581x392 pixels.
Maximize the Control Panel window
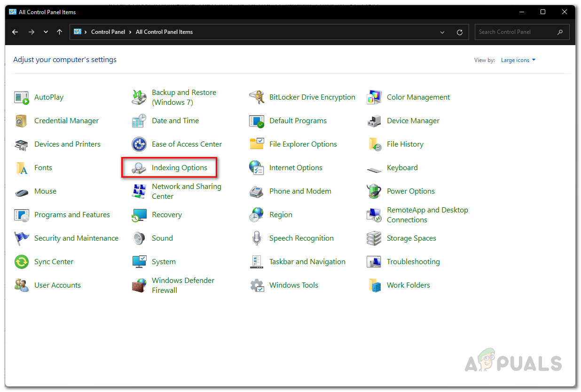(543, 12)
